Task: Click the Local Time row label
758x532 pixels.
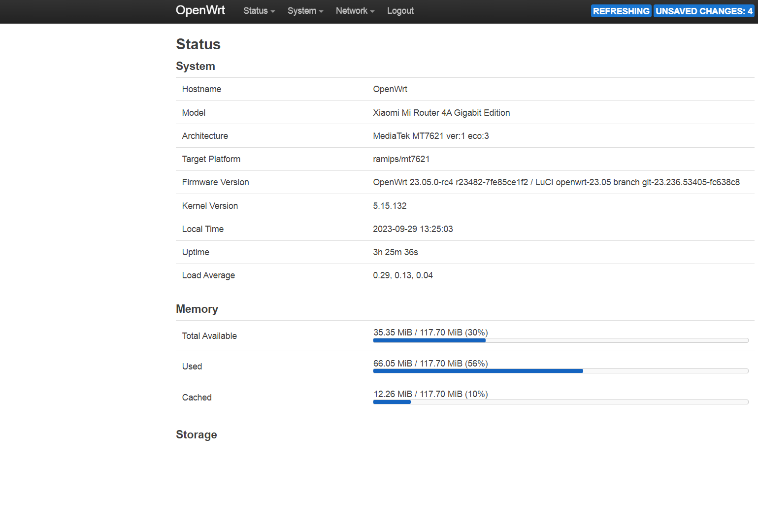Action: pyautogui.click(x=203, y=229)
